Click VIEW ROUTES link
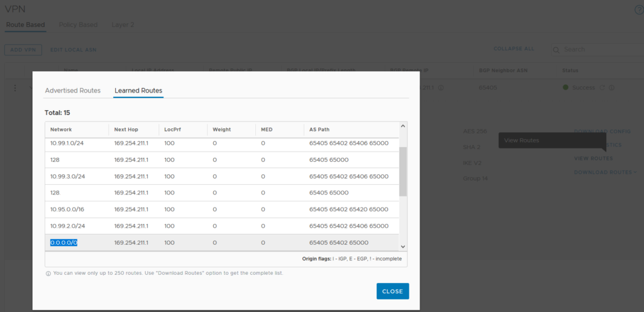Screen dimensions: 644x312 pyautogui.click(x=594, y=159)
